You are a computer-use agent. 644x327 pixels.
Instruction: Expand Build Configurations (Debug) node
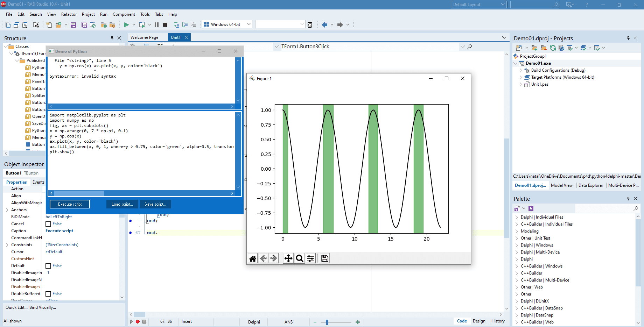(521, 70)
